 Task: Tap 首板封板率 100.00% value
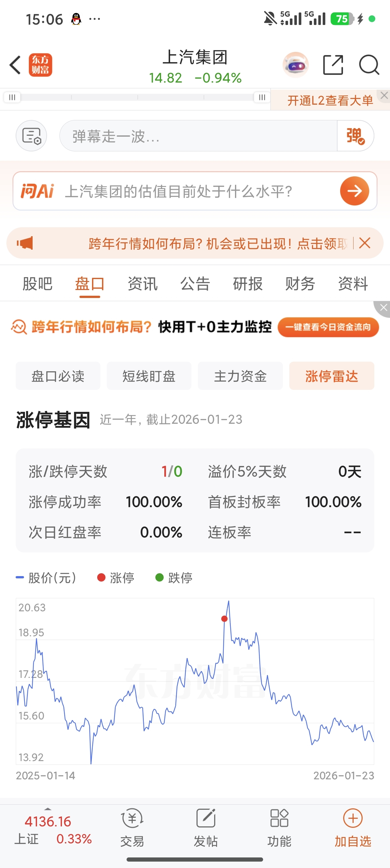(333, 502)
